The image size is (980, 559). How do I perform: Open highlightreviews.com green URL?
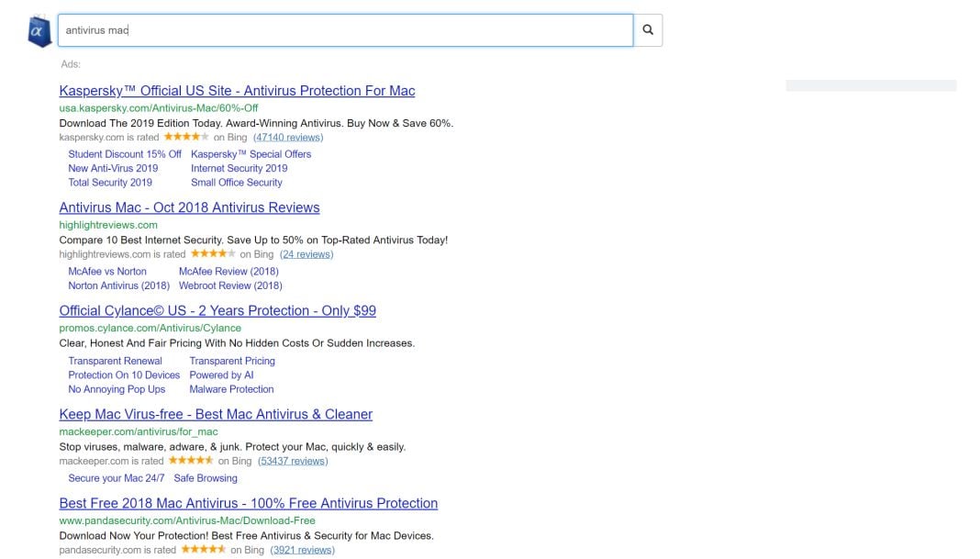click(108, 225)
